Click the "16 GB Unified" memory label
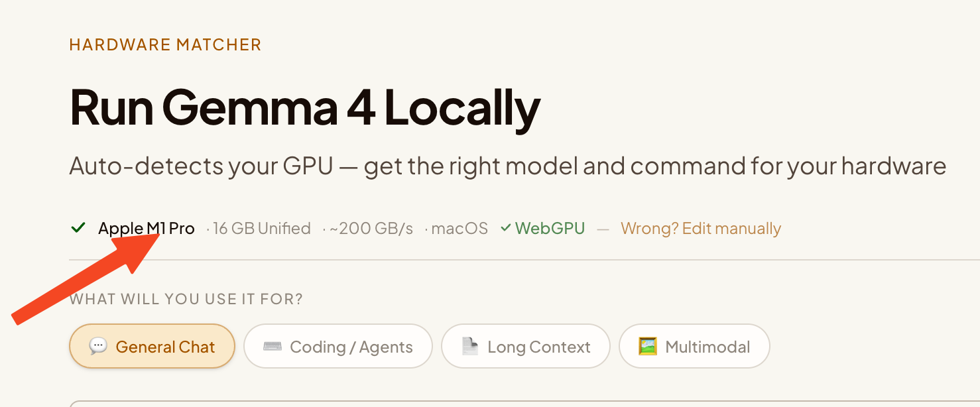 coord(262,229)
